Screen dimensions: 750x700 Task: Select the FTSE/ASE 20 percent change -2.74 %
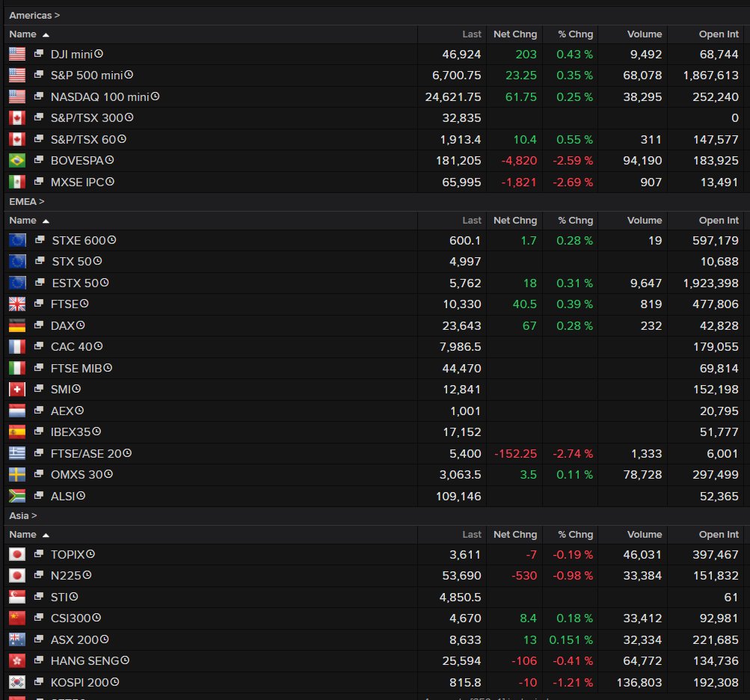click(x=573, y=453)
